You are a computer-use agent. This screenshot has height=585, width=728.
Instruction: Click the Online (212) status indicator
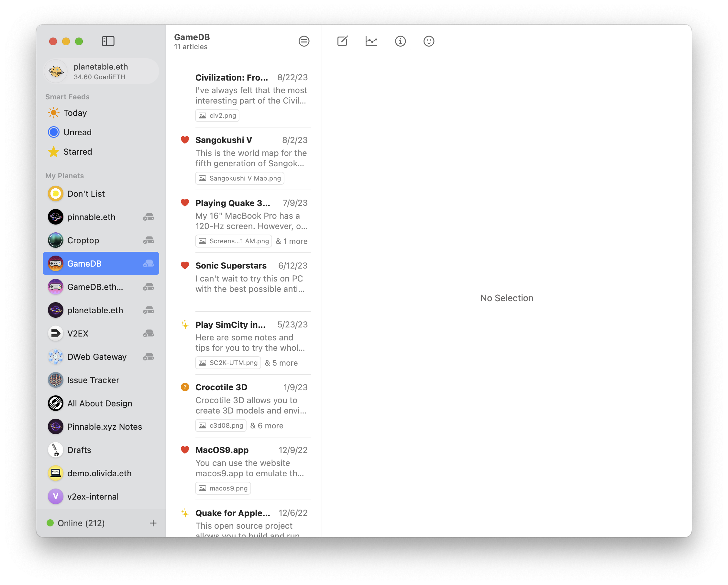[76, 523]
